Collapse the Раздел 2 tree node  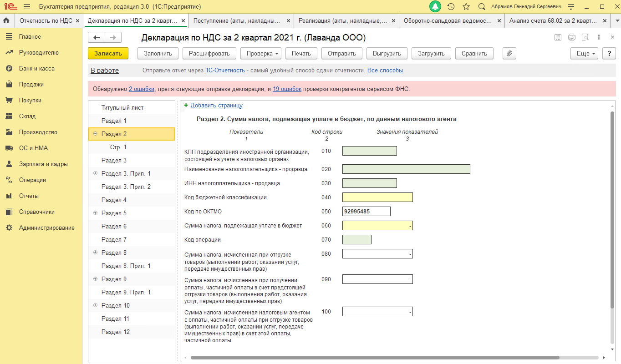(x=95, y=134)
